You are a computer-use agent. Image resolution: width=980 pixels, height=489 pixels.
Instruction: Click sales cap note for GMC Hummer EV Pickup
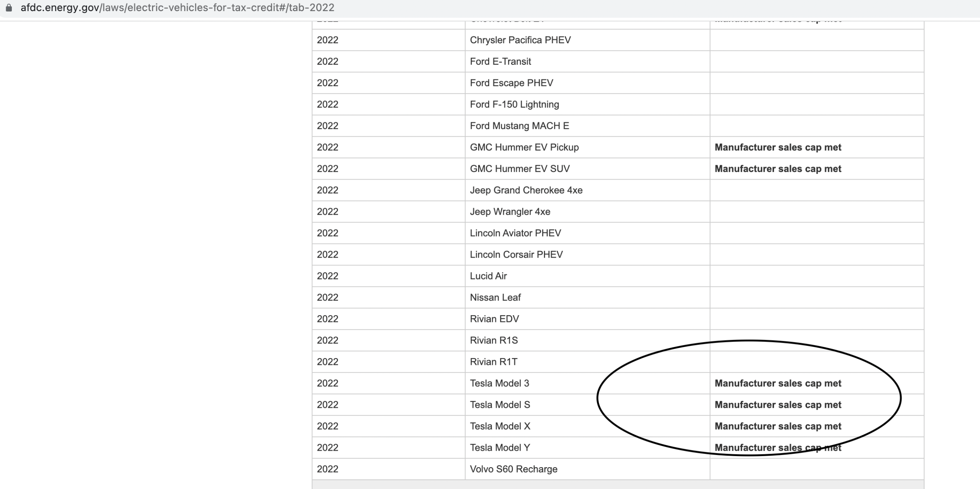(778, 147)
